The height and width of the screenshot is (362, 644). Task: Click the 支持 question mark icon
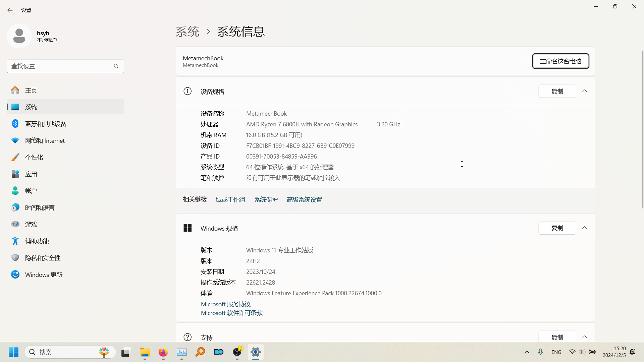(187, 337)
